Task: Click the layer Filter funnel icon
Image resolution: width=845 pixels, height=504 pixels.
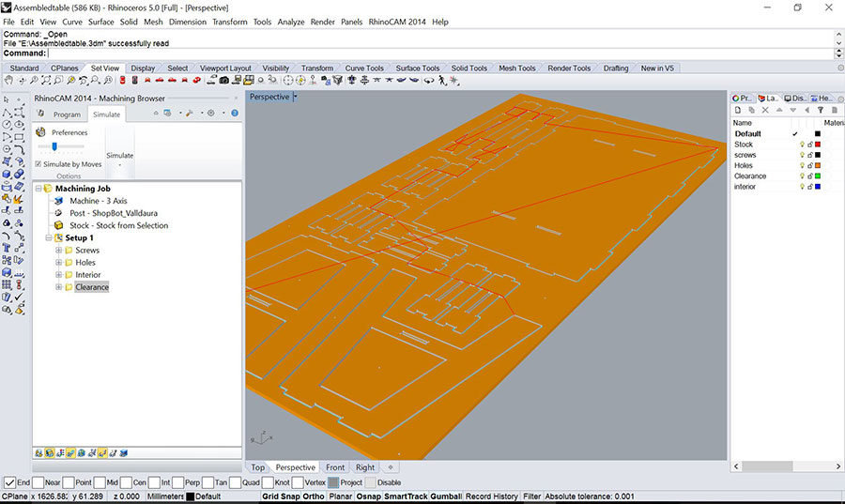Action: [x=821, y=110]
